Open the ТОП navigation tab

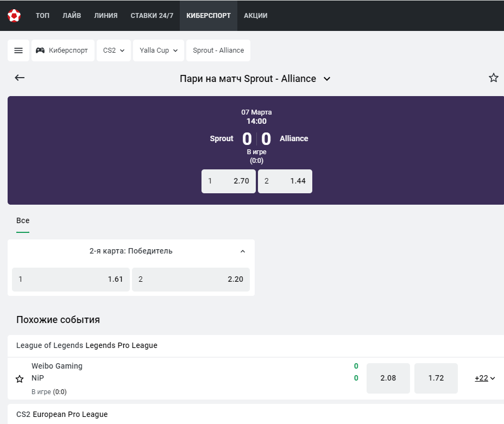(42, 15)
